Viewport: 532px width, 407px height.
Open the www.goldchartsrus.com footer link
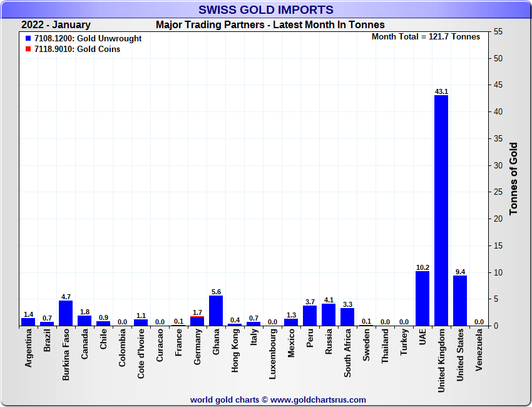pyautogui.click(x=318, y=399)
